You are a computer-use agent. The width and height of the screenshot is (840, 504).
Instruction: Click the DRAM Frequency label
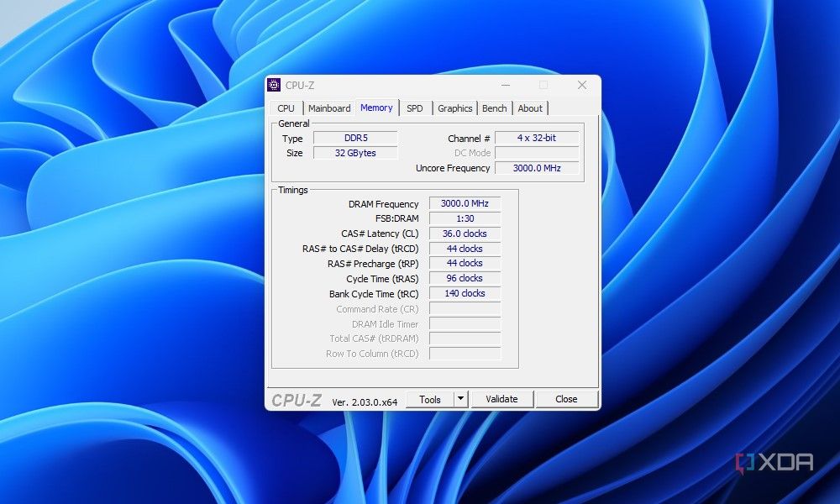point(384,204)
